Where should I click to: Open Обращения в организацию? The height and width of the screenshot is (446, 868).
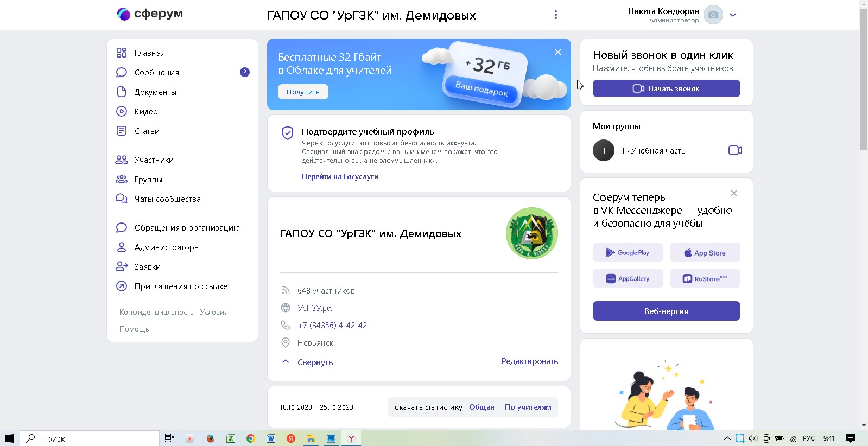187,228
